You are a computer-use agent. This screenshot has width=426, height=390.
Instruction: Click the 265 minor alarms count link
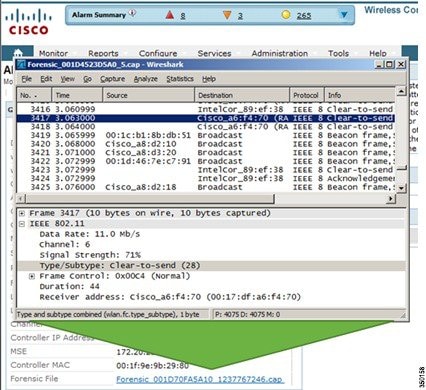pyautogui.click(x=304, y=15)
